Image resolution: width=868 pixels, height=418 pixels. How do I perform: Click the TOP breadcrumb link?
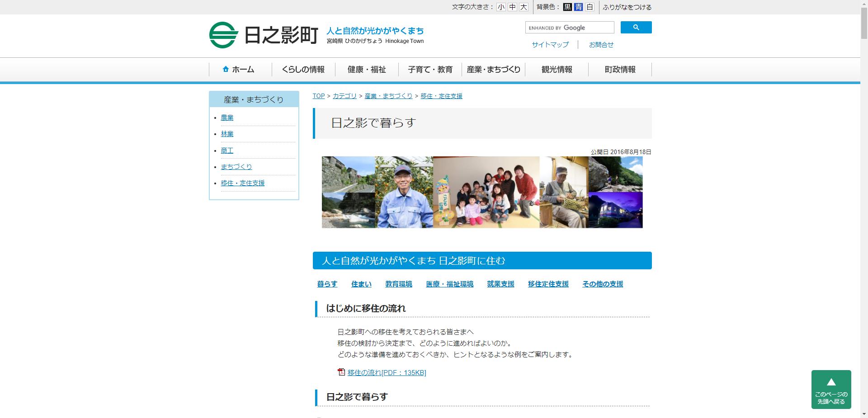(x=318, y=96)
